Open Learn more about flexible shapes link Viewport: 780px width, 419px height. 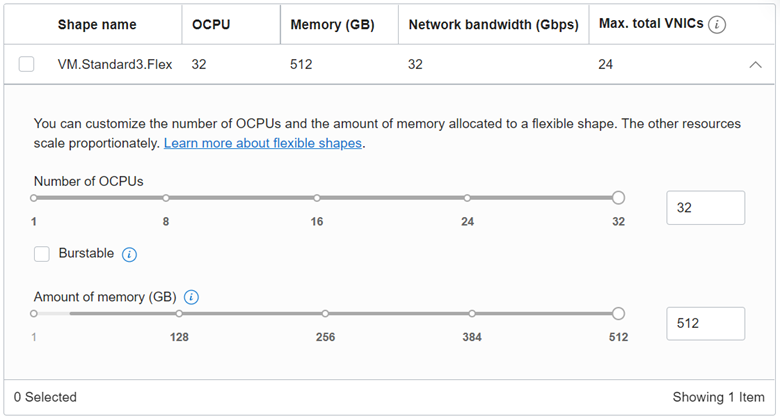click(263, 143)
